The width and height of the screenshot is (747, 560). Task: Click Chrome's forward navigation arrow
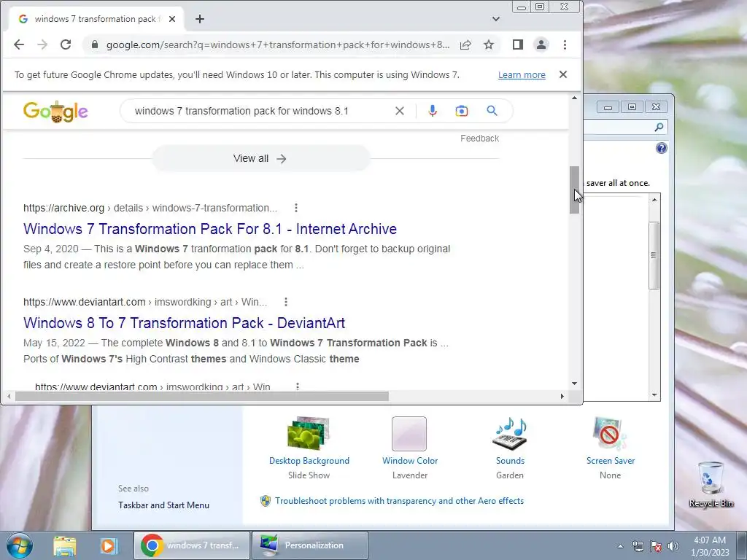pyautogui.click(x=42, y=44)
